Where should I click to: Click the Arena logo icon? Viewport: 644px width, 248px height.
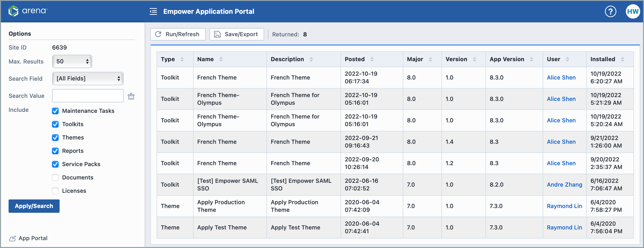14,11
